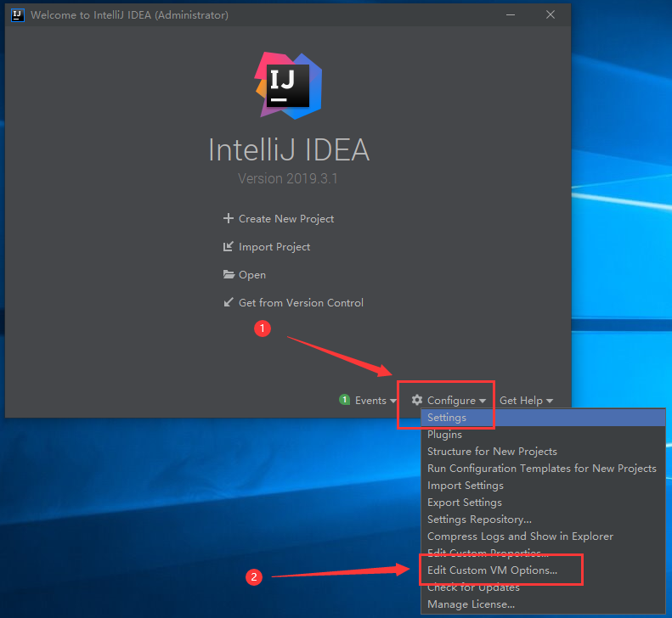The width and height of the screenshot is (672, 618).
Task: Click Edit Custom VM Options
Action: pyautogui.click(x=492, y=570)
